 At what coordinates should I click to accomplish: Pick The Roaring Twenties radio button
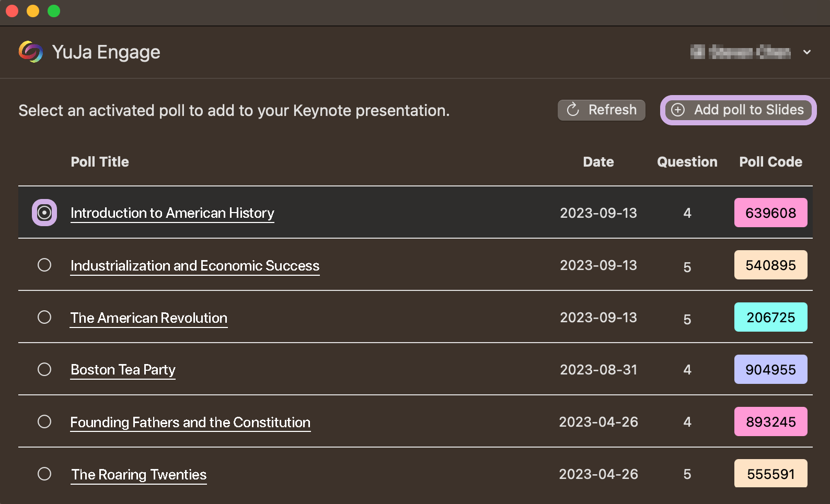click(44, 474)
